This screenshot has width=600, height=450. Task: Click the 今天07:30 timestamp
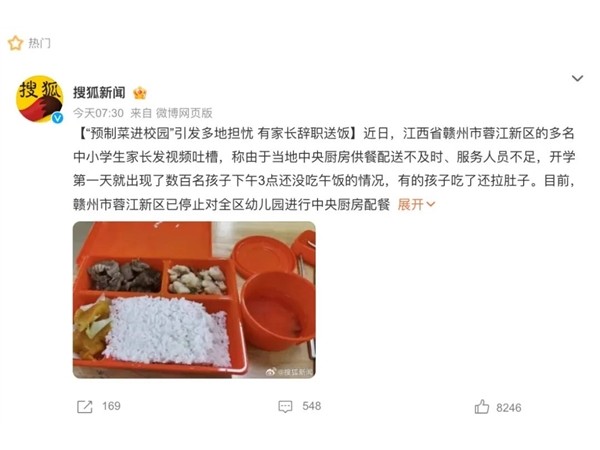pos(98,113)
